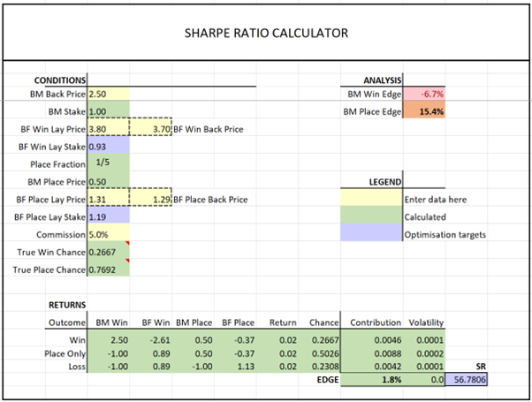This screenshot has width=532, height=402.
Task: Select the BF Win Lay Stake 0.93 cell
Action: coord(108,147)
